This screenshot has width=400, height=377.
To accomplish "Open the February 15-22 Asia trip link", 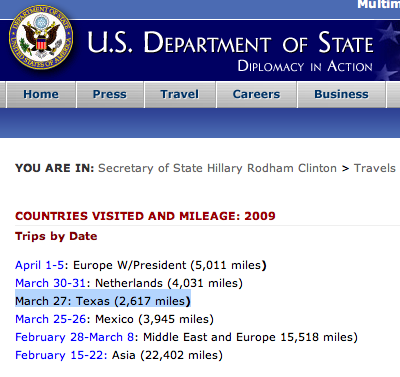I will tap(61, 355).
